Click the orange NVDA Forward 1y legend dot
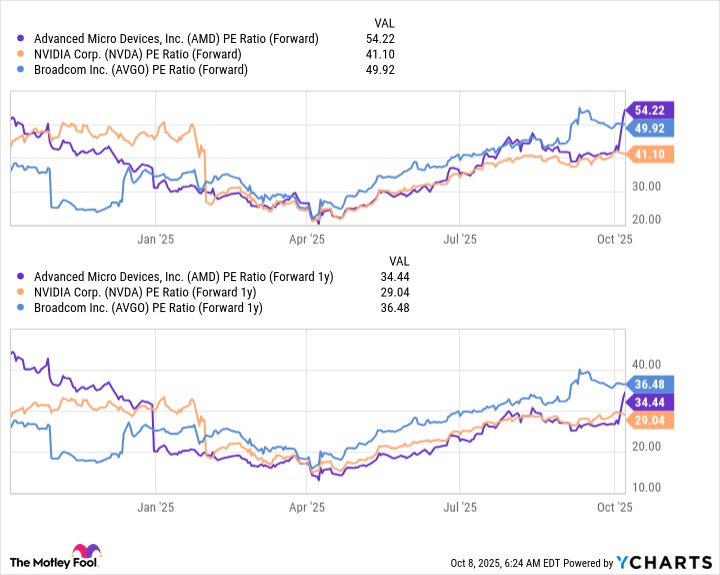Viewport: 720px width, 575px height. (21, 292)
